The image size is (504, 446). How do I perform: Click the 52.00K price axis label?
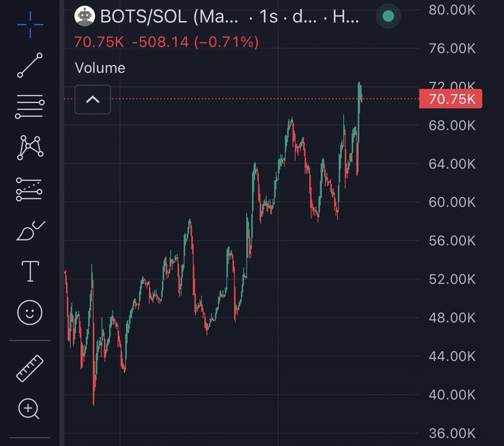(x=452, y=279)
